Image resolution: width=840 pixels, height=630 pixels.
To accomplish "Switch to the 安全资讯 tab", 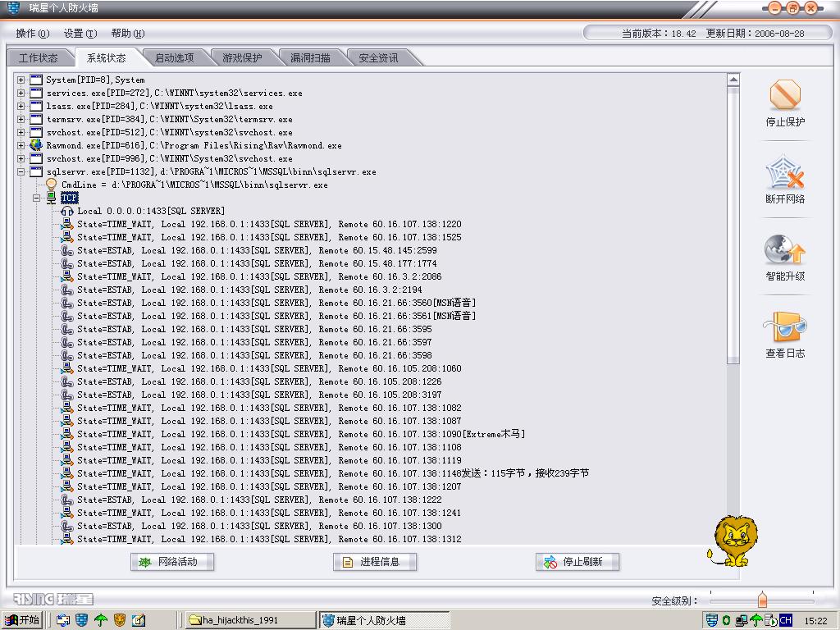I will tap(378, 58).
